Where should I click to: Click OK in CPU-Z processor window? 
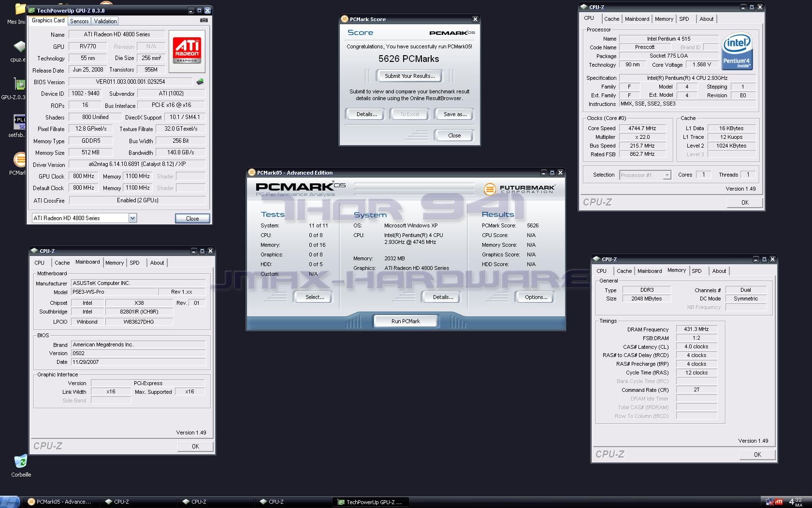tap(745, 203)
